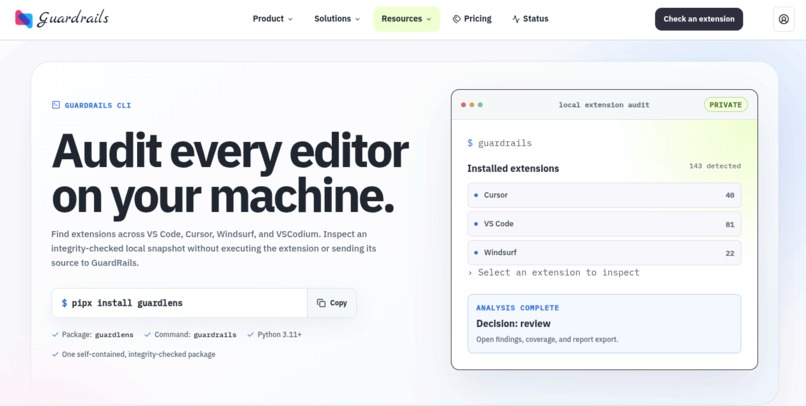Screen dimensions: 806x406
Task: Click the red dot in terminal title bar
Action: pos(463,105)
